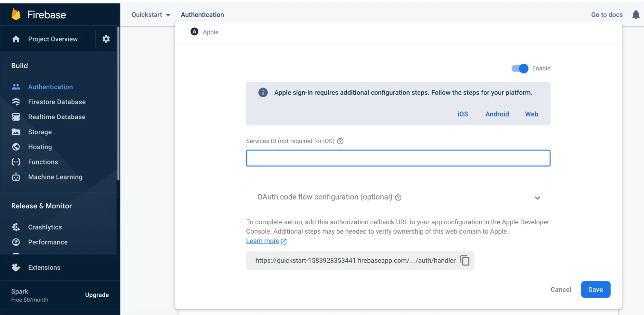Screen dimensions: 644x315
Task: Click external link icon beside Learn more
Action: tap(284, 241)
